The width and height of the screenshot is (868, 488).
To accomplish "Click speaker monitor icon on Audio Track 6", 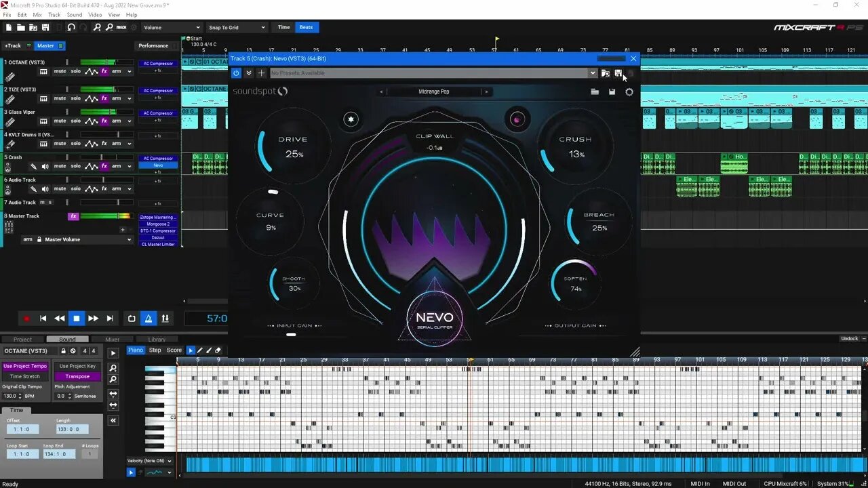I will [44, 188].
